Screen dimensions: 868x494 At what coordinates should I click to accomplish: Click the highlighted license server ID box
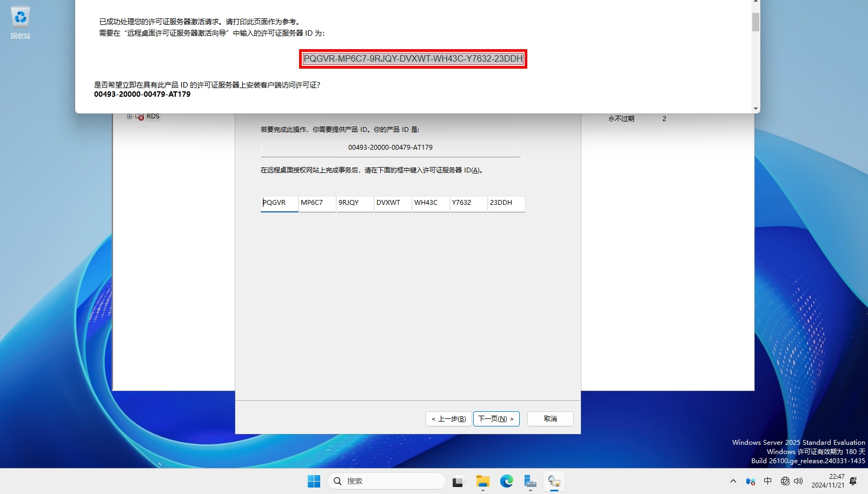click(413, 59)
